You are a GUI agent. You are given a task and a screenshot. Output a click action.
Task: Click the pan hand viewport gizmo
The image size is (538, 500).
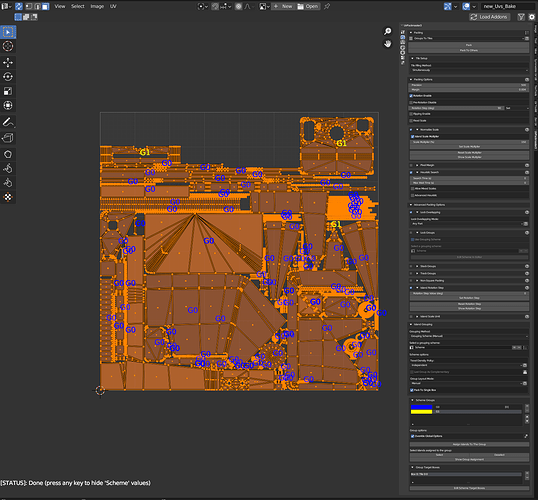[x=388, y=44]
